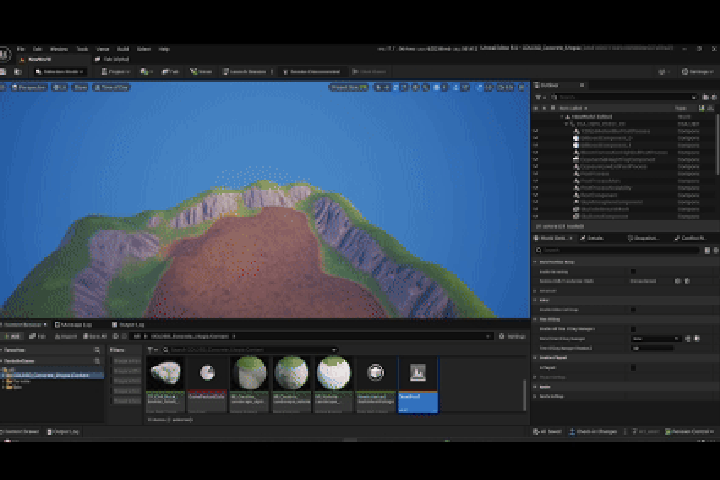
Task: Open the Output Log in bottom status bar
Action: click(64, 432)
